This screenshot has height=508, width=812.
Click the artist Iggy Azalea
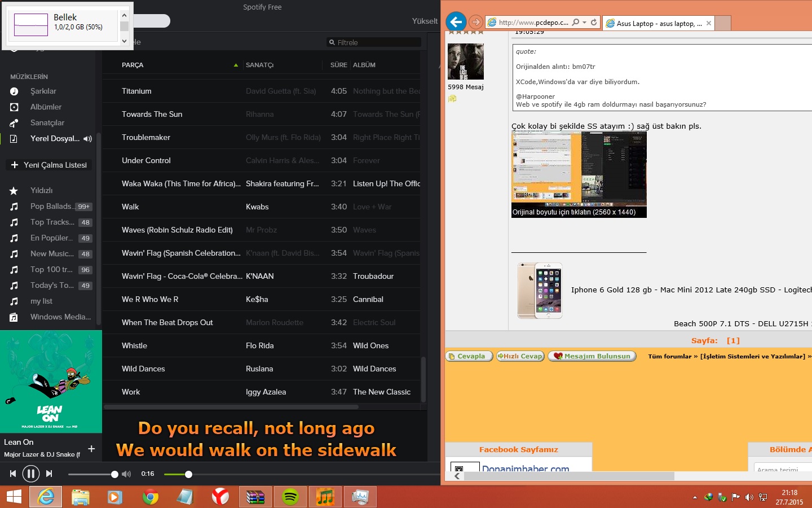(266, 392)
